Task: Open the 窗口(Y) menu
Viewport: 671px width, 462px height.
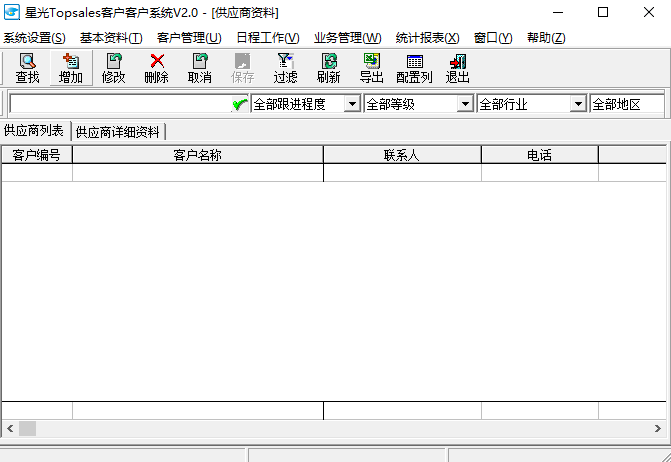Action: pyautogui.click(x=493, y=38)
